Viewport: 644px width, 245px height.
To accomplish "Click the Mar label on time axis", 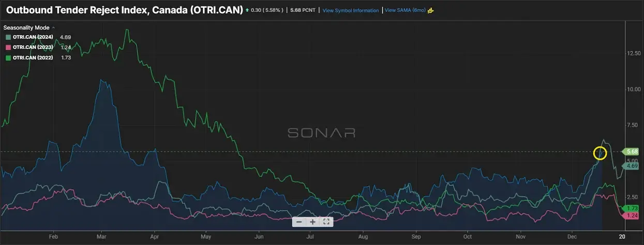I will click(101, 236).
